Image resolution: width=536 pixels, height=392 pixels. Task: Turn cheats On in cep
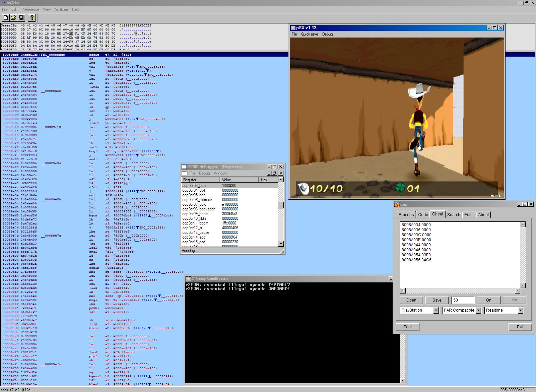click(488, 300)
